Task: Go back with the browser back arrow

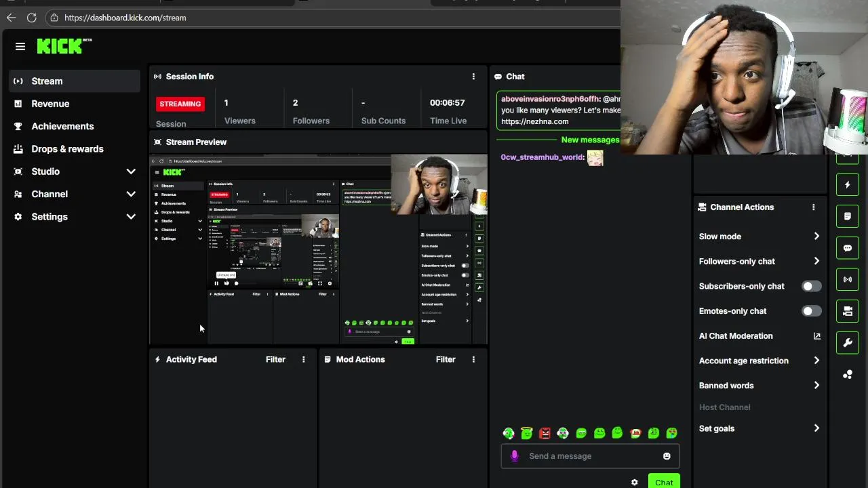Action: [12, 18]
